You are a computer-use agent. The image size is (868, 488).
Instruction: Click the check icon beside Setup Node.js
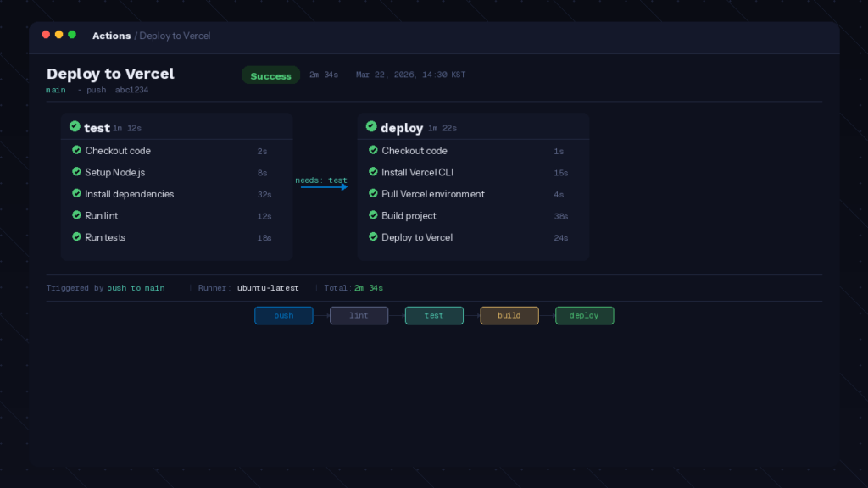(77, 172)
